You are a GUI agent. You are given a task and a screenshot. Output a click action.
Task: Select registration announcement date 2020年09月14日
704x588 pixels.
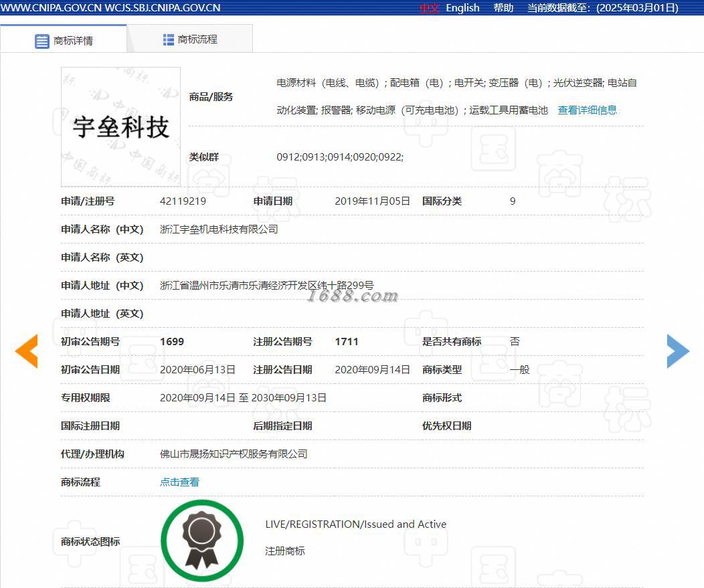372,370
